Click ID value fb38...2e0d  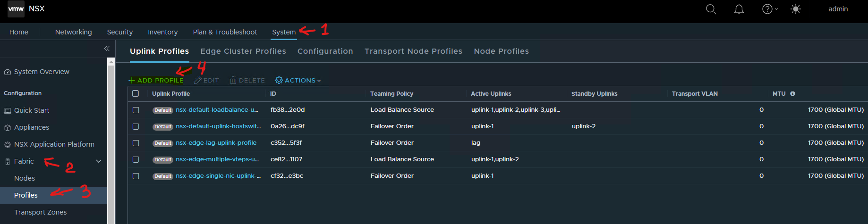288,110
